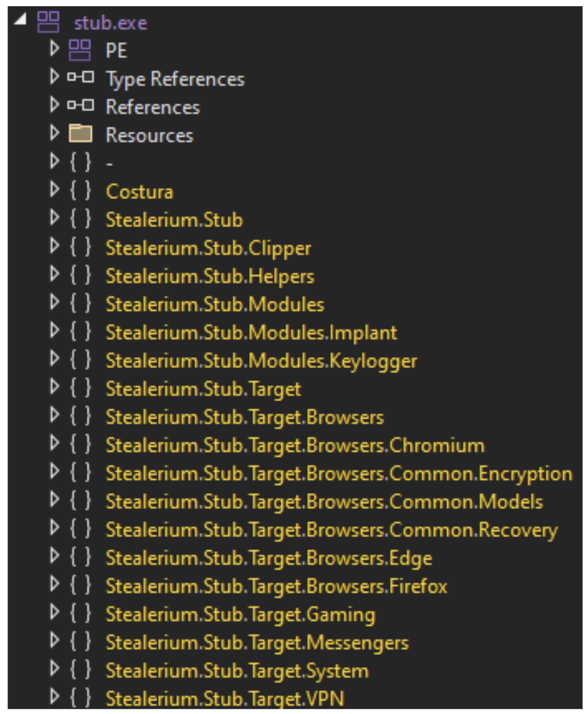Screen dimensions: 588x714
Task: Select the Stealerium.Stub.Modules.Implant namespace
Action: tap(251, 332)
